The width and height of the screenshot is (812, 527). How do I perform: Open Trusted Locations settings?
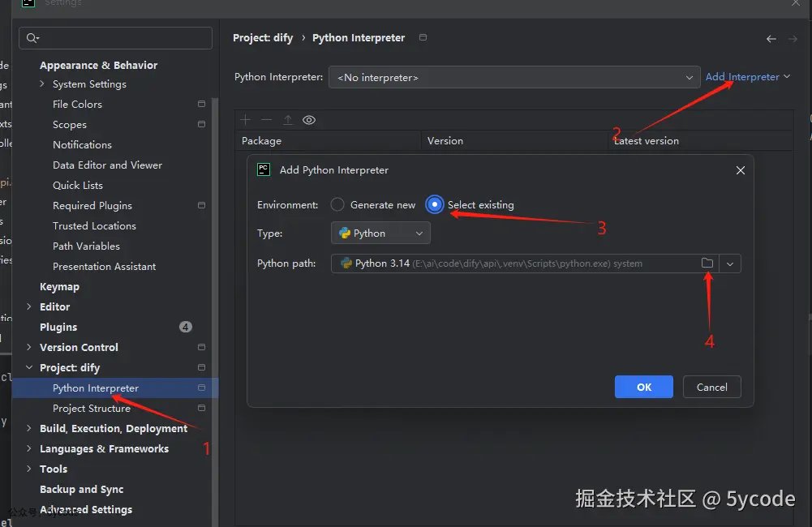tap(94, 225)
